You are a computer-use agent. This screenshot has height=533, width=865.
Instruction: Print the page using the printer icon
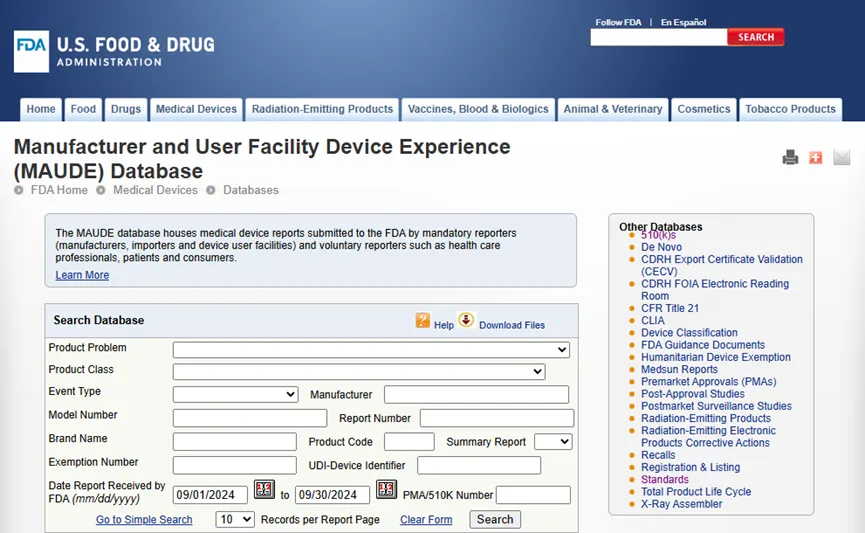click(x=790, y=158)
